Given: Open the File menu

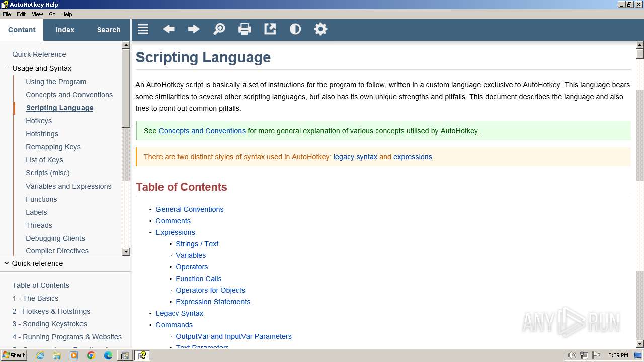Looking at the screenshot, I should pyautogui.click(x=7, y=14).
